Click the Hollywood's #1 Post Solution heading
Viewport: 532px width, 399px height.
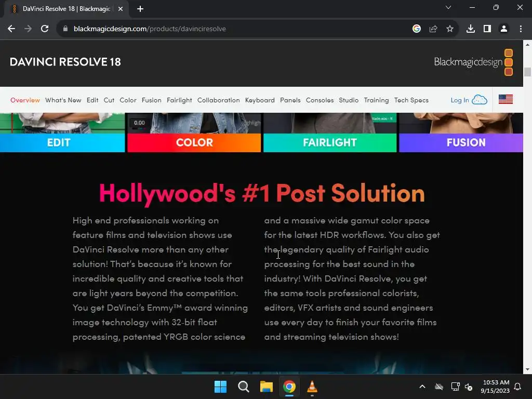point(262,193)
